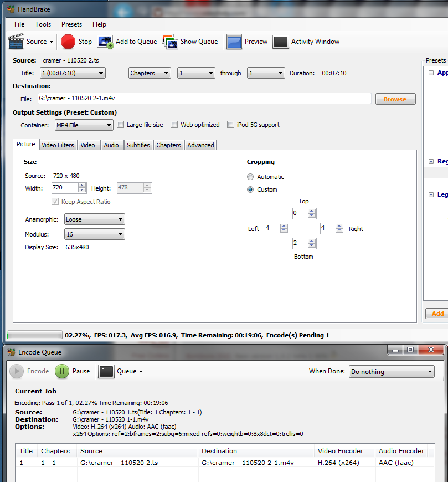Collapse the second Presets tree group

431,161
